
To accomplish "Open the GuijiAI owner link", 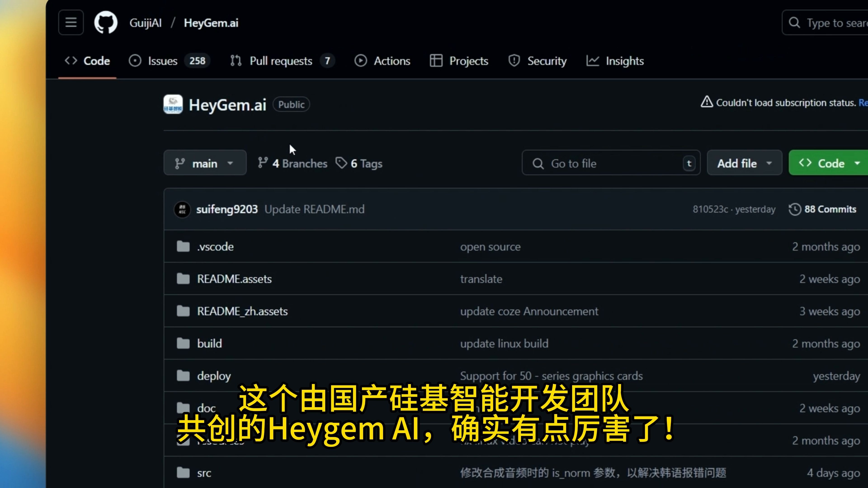I will tap(146, 23).
